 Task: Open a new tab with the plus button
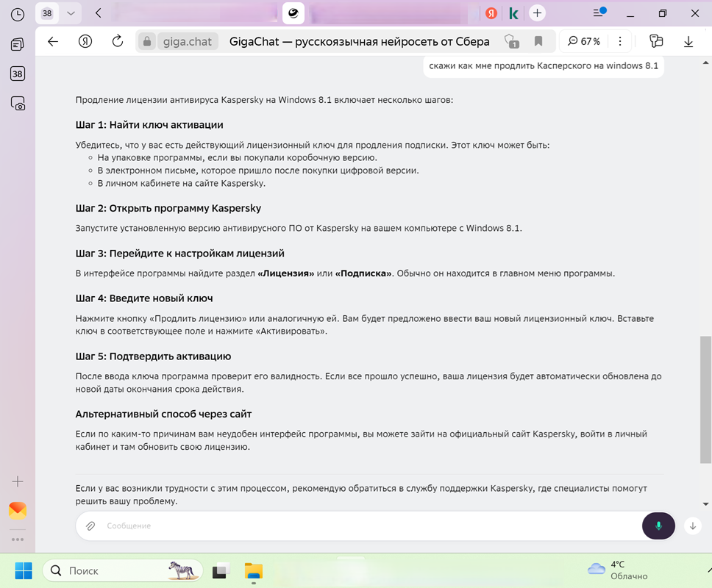pyautogui.click(x=537, y=13)
